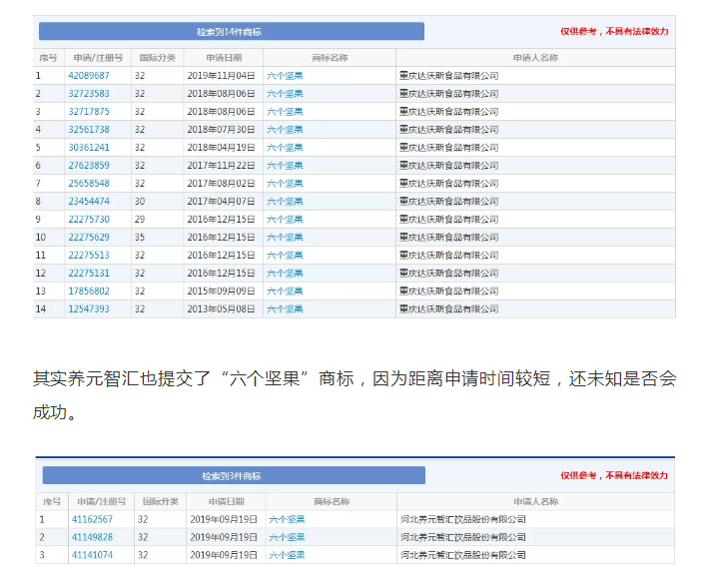Image resolution: width=719 pixels, height=588 pixels.
Task: Click 六个坚果 trademark name in row 41162567
Action: click(287, 519)
